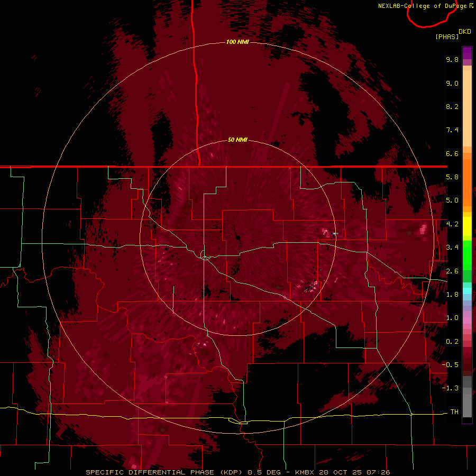This screenshot has width=476, height=476.
Task: Click the 5.0 legend value
Action: 452,200
